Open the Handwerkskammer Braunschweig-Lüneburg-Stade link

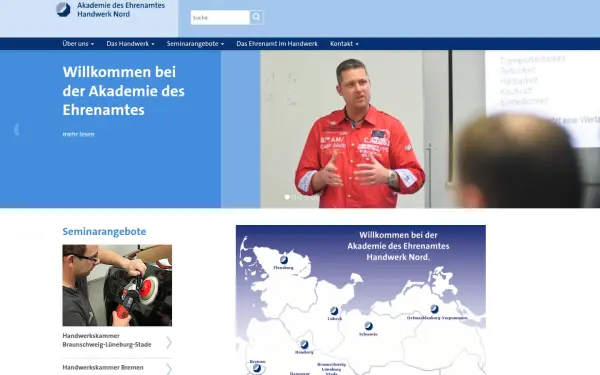pos(107,340)
